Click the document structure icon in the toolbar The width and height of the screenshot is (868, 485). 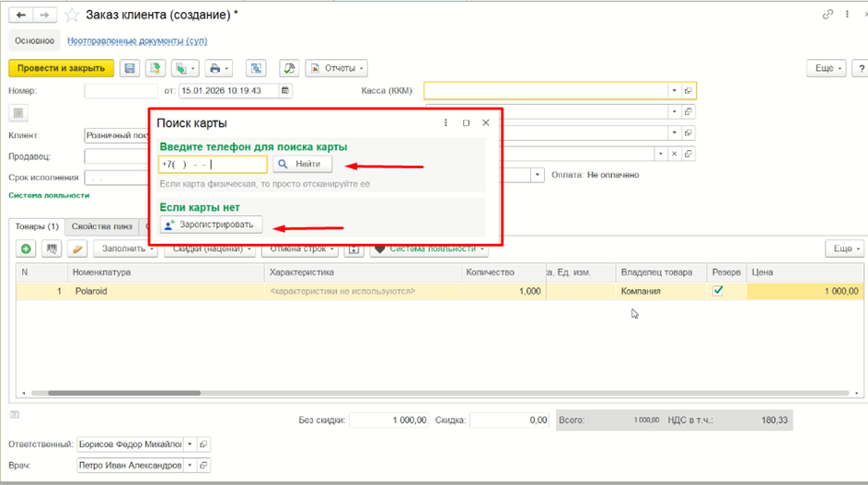(x=256, y=68)
